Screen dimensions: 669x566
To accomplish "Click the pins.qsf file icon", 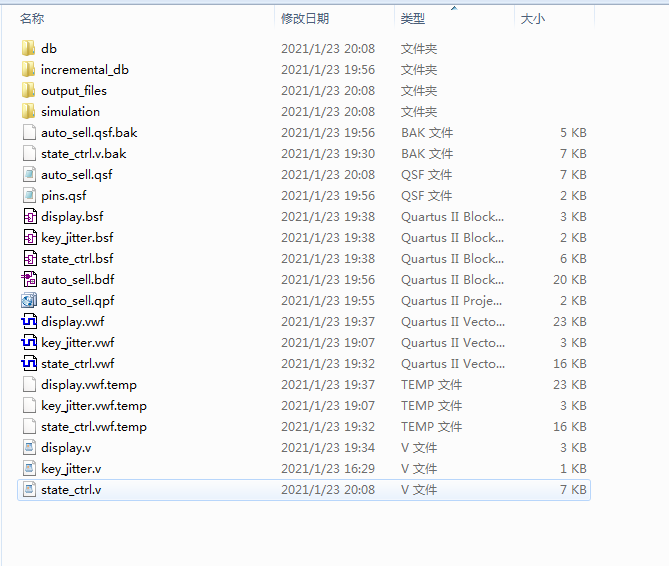I will pyautogui.click(x=29, y=195).
